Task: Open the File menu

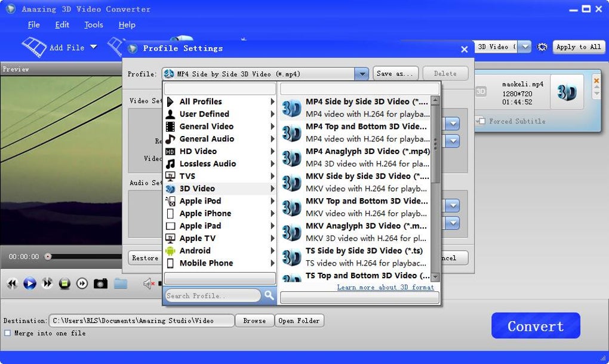Action: click(34, 25)
